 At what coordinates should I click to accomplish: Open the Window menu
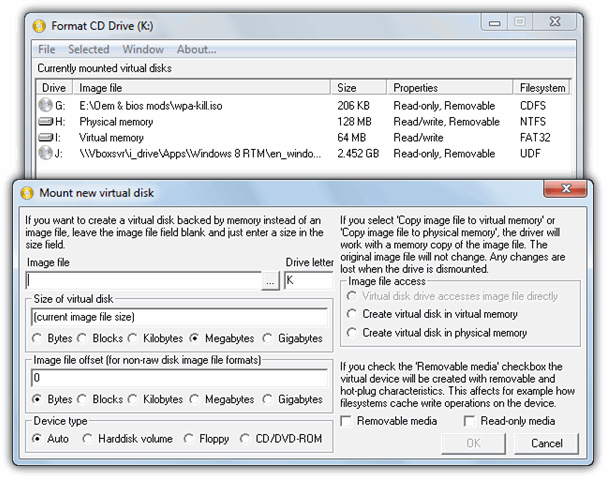143,49
